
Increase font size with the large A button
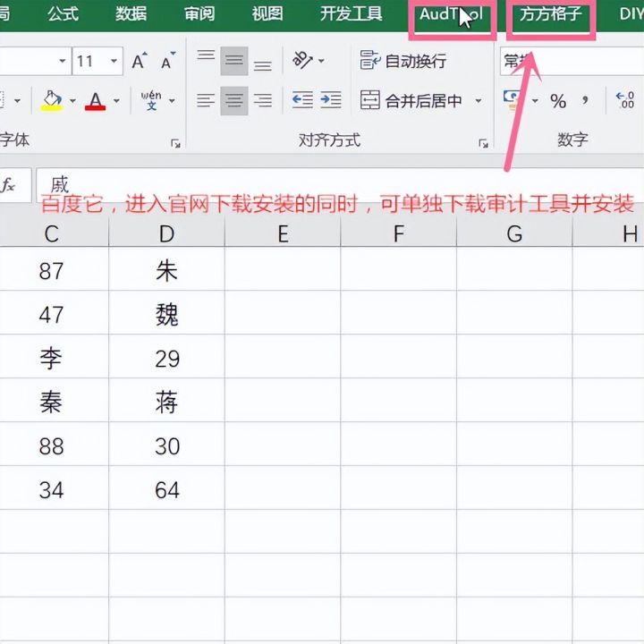140,61
